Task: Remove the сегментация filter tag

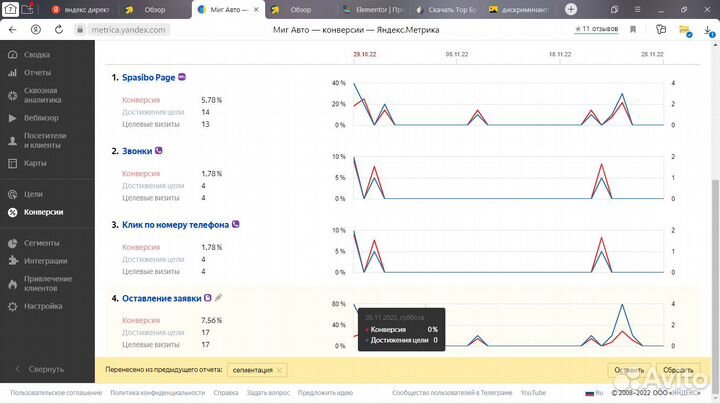Action: pos(279,370)
